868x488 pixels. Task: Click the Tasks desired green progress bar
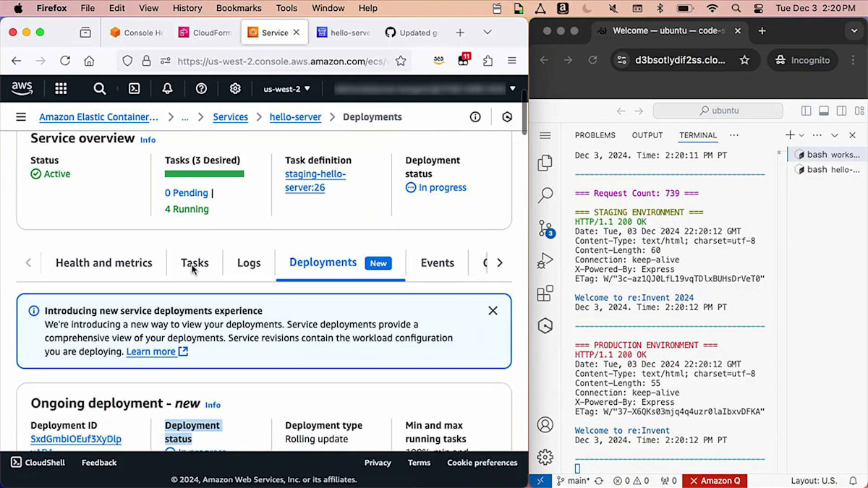205,174
